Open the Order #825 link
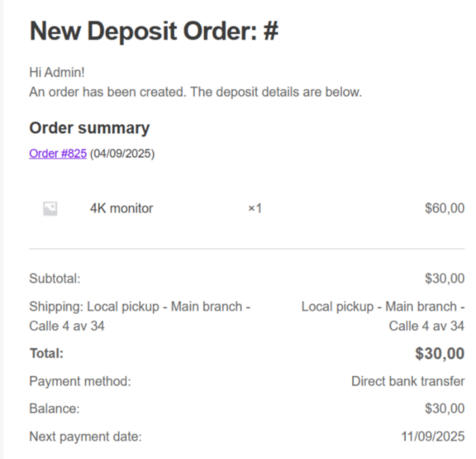476x459 pixels. 58,154
